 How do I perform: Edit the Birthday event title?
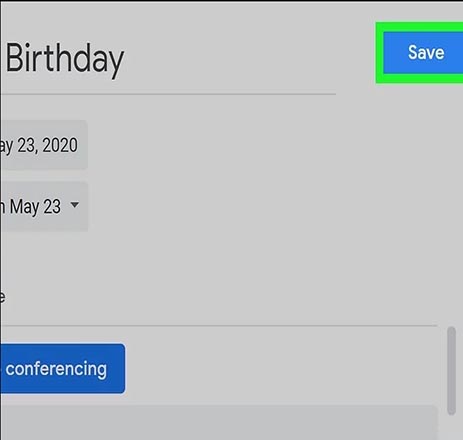(x=168, y=59)
